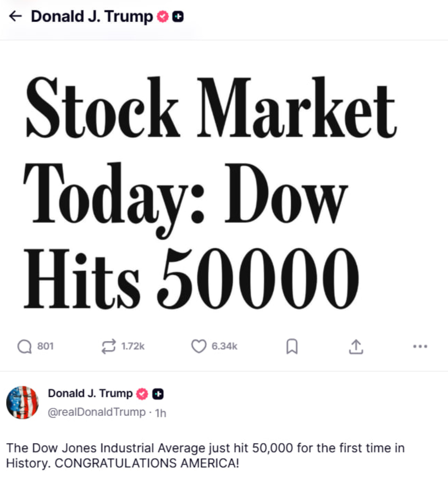
Task: Open the three-dot more options menu
Action: [420, 346]
